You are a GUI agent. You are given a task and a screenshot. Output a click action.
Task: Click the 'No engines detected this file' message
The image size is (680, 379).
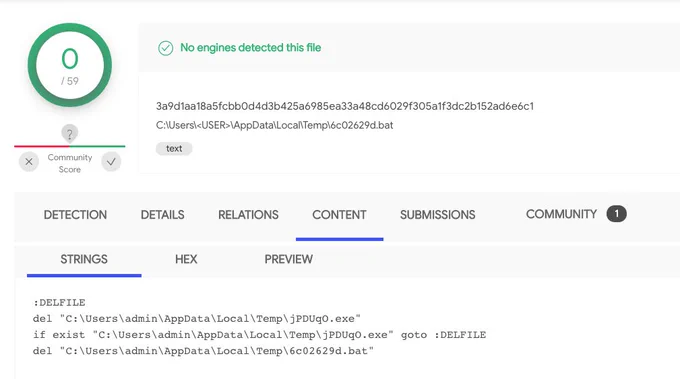(x=251, y=48)
